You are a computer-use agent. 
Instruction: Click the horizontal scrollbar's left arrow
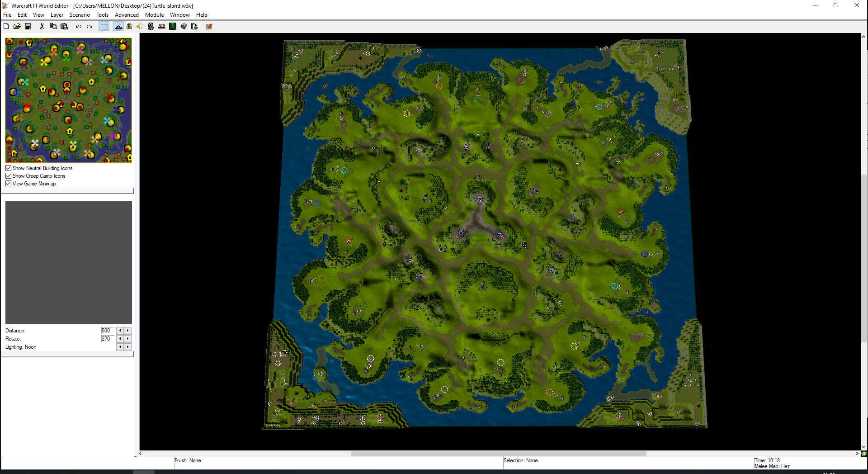[141, 453]
